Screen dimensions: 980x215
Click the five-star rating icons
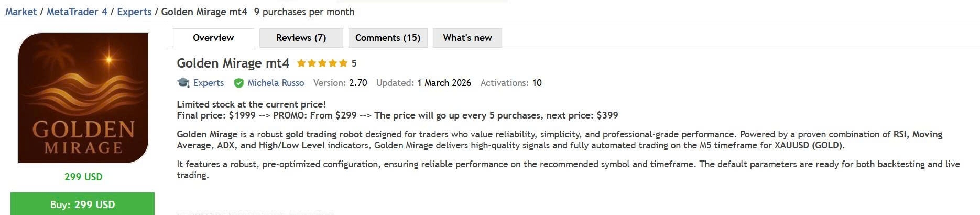pos(322,63)
